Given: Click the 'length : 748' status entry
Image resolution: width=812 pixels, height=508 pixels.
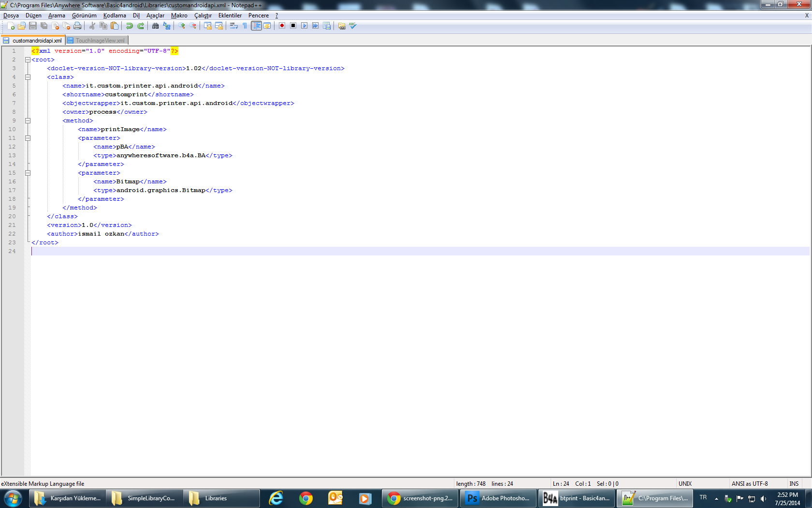Looking at the screenshot, I should click(x=471, y=484).
